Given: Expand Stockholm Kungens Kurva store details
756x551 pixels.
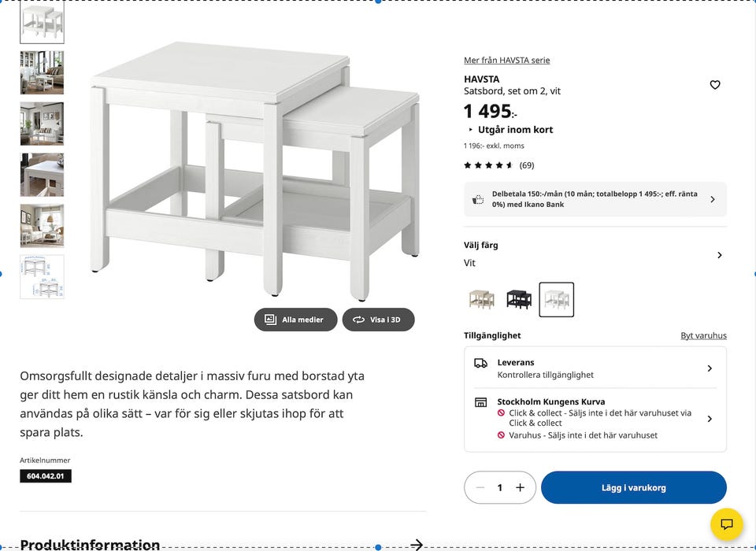Looking at the screenshot, I should pos(710,419).
